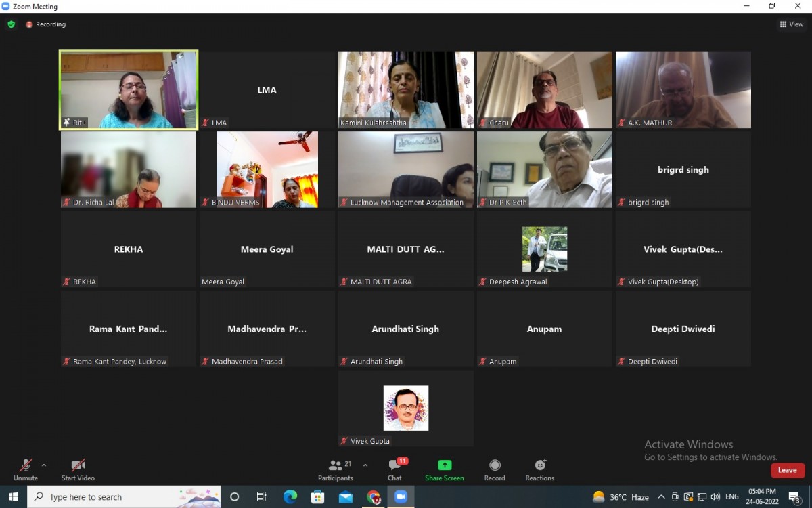Viewport: 812px width, 508px height.
Task: Open the network icon in tray
Action: click(702, 496)
